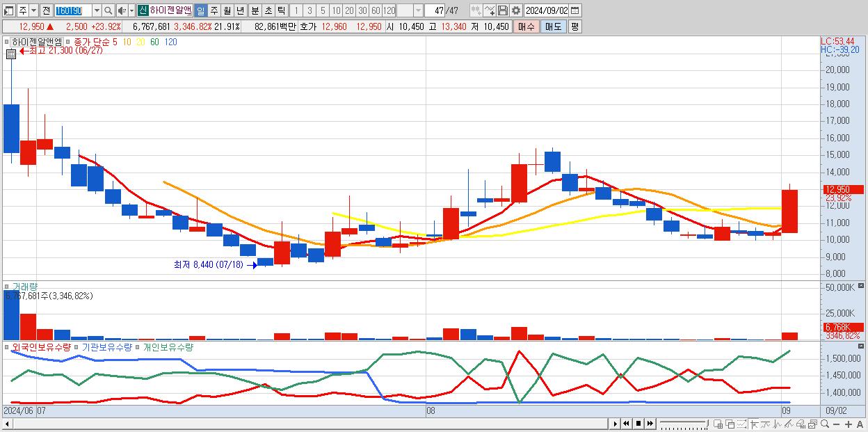Image resolution: width=868 pixels, height=432 pixels.
Task: Click the plus zoom-in icon
Action: pyautogui.click(x=849, y=424)
